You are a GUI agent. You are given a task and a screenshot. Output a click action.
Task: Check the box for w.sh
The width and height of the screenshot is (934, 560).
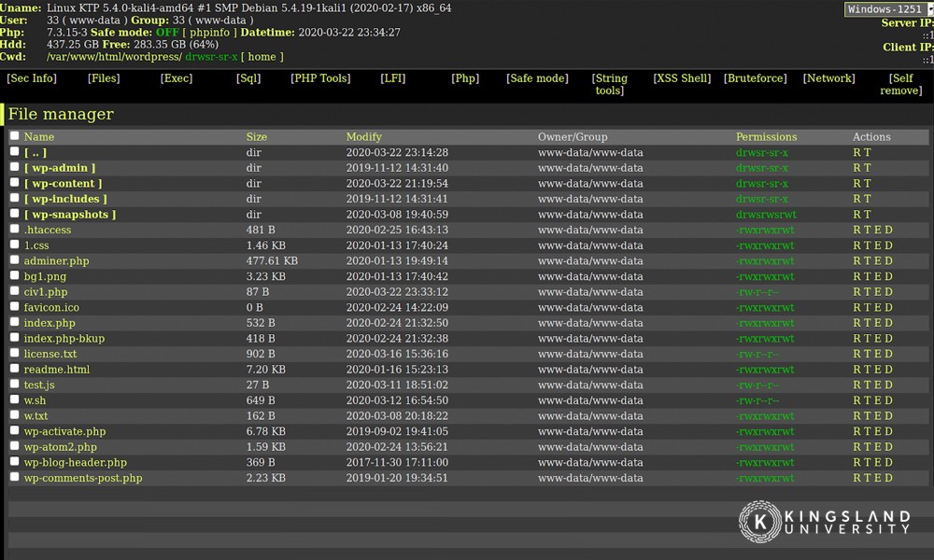pyautogui.click(x=14, y=399)
